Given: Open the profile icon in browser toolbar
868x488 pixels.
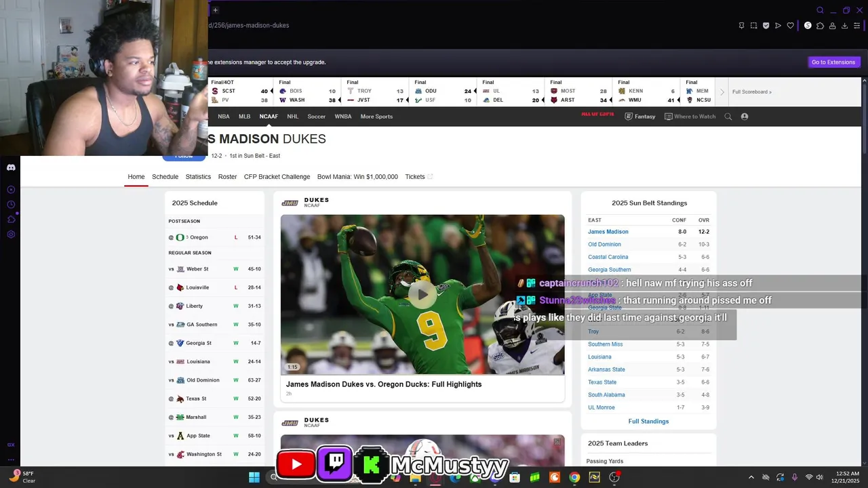Looking at the screenshot, I should [x=832, y=26].
